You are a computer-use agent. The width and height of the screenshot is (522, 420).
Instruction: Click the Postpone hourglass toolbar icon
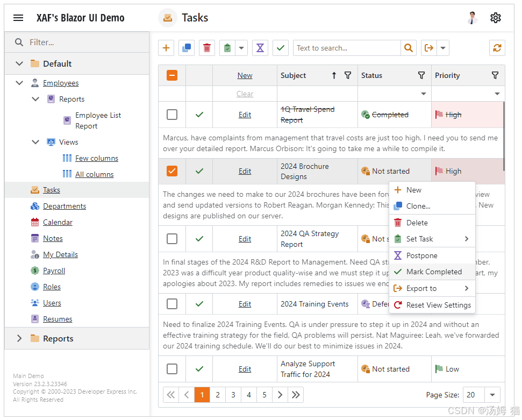coord(260,48)
